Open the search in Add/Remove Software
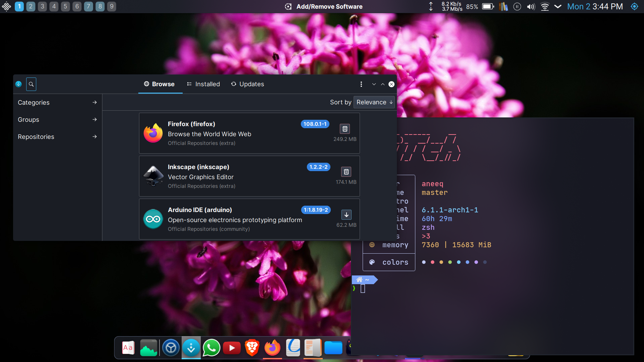The width and height of the screenshot is (644, 362). tap(31, 84)
